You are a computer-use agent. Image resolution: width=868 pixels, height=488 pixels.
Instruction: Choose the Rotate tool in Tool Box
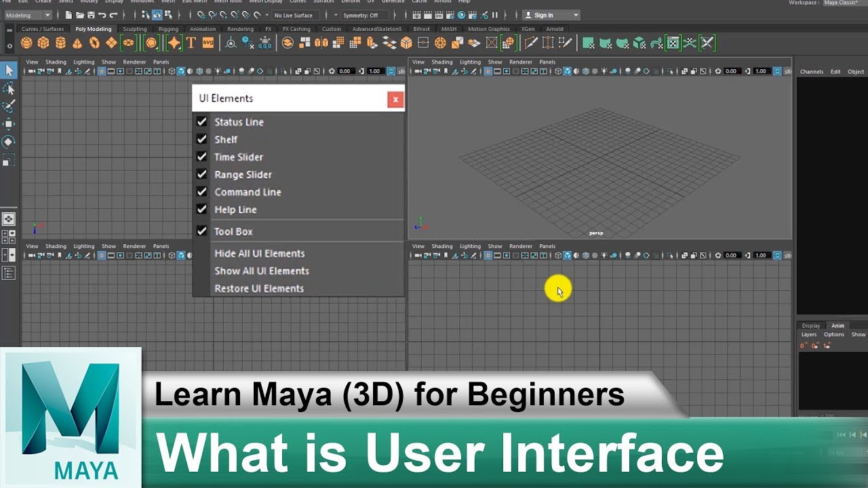[x=9, y=142]
